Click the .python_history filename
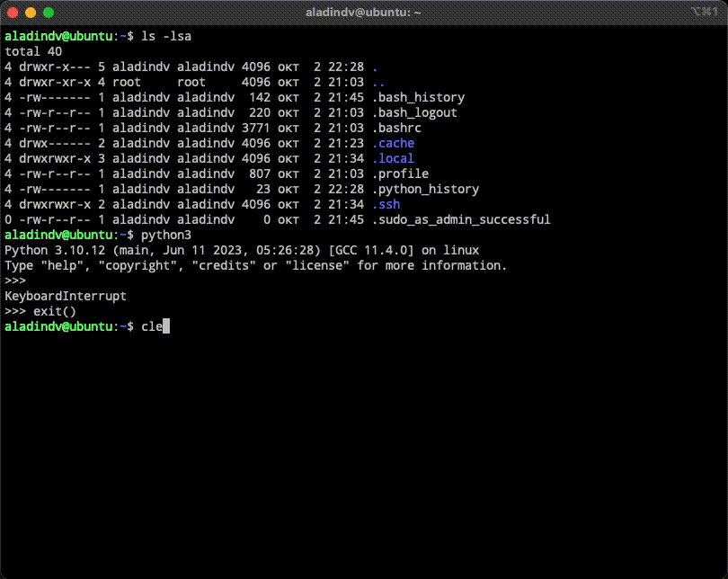Viewport: 728px width, 579px height. tap(425, 189)
